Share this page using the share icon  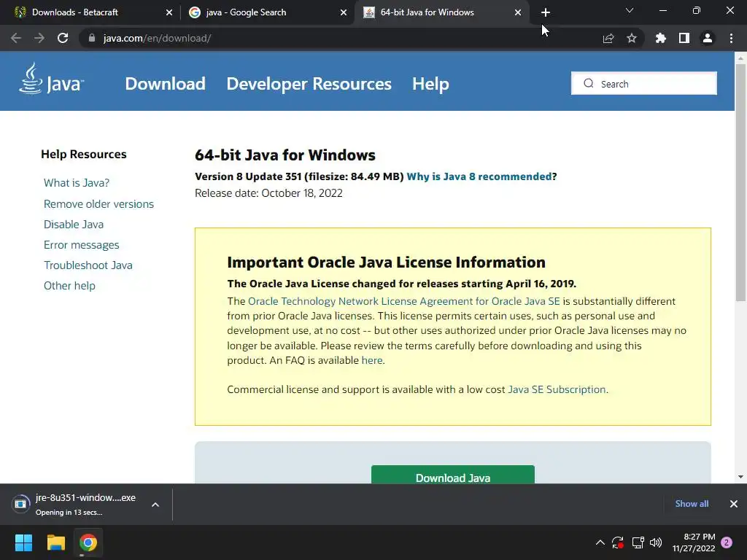click(608, 38)
